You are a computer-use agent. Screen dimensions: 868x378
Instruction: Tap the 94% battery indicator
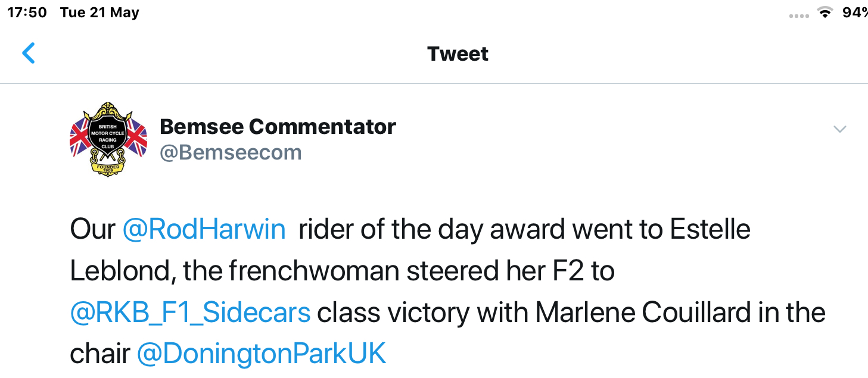pos(855,13)
